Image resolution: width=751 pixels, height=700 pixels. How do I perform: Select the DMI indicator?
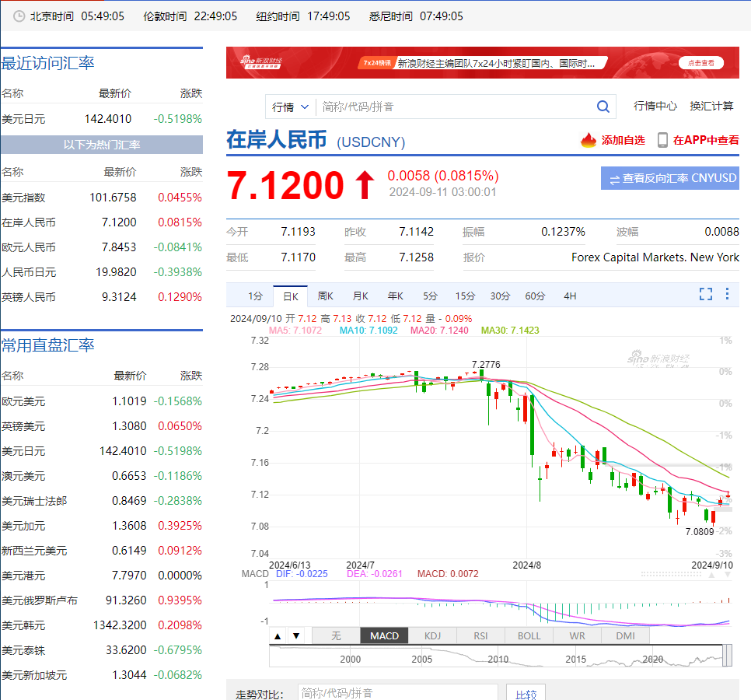click(x=626, y=635)
